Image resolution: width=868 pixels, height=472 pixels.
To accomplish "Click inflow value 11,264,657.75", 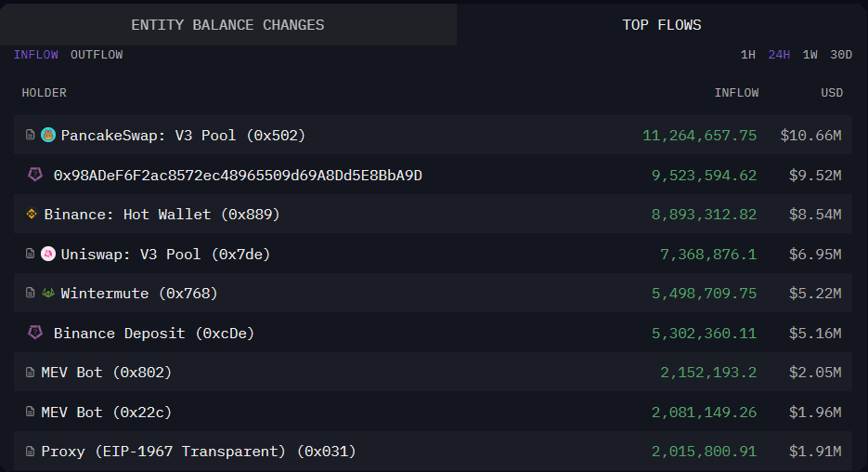I will (x=699, y=136).
